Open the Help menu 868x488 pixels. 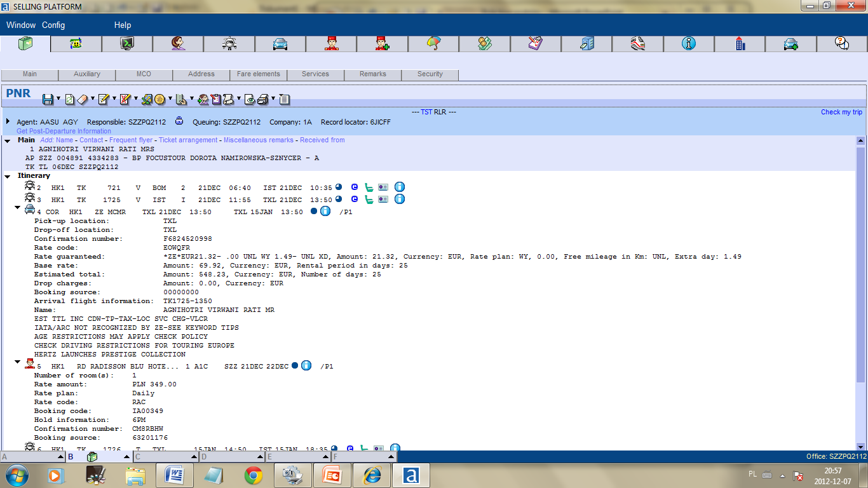click(123, 25)
